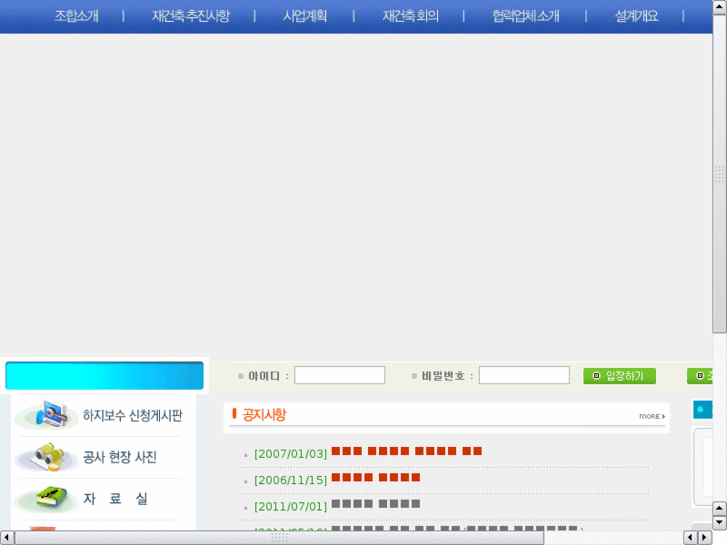Go to the 재건축회의 menu
This screenshot has width=727, height=545.
tap(410, 16)
